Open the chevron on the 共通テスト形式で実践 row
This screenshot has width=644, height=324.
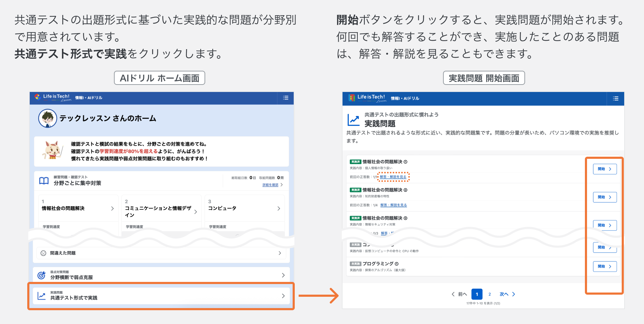[x=283, y=296]
